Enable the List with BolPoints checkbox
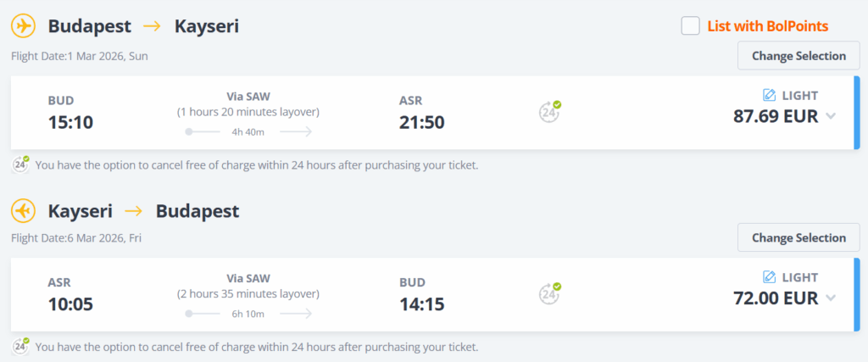 (x=690, y=26)
